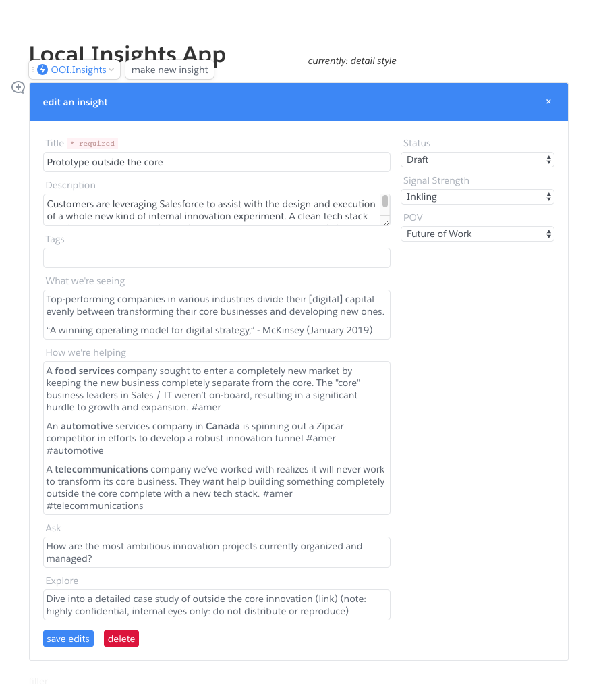This screenshot has height=700, width=601.
Task: Close the edit an insight panel
Action: pos(548,102)
